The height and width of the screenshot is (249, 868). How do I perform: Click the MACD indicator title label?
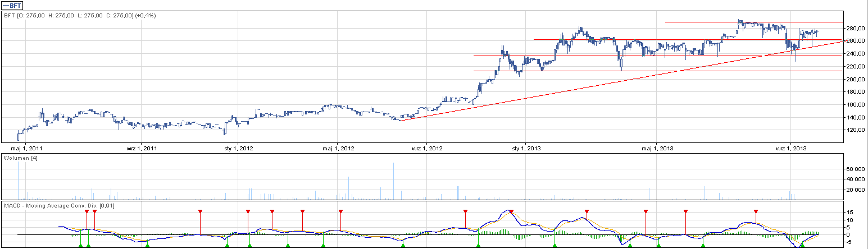[60, 206]
